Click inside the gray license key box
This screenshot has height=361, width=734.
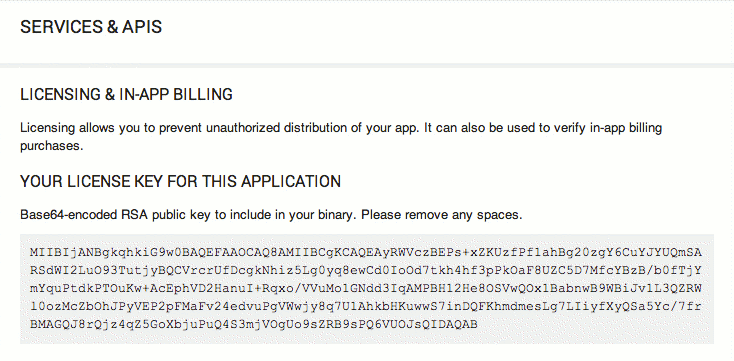click(x=367, y=289)
